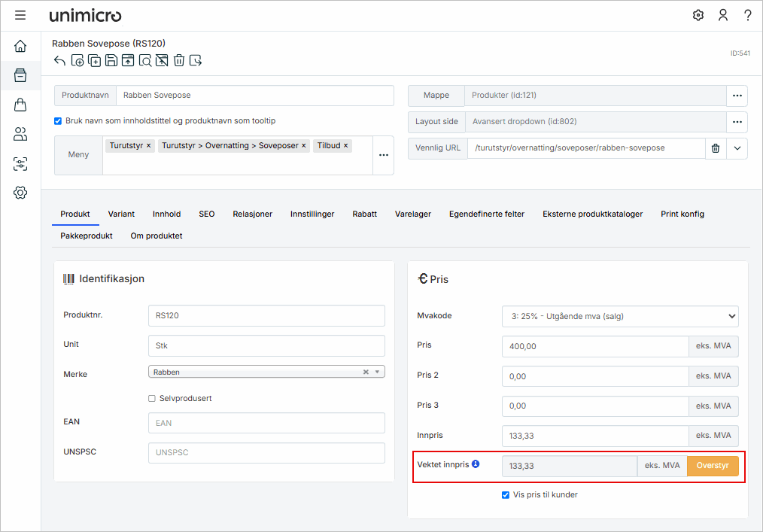This screenshot has height=532, width=763.
Task: Click the back arrow toolbar icon
Action: [60, 60]
